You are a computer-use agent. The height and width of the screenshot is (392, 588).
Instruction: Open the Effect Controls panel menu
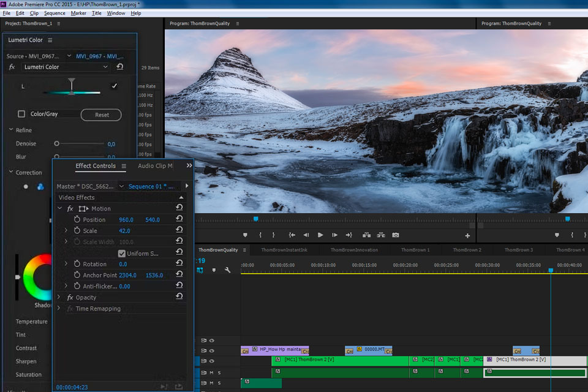click(x=123, y=166)
